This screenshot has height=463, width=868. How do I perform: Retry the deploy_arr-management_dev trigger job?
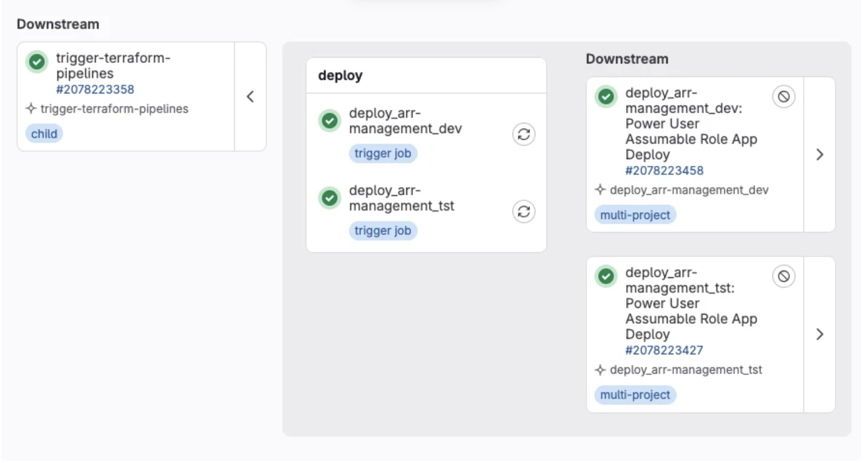(x=523, y=134)
